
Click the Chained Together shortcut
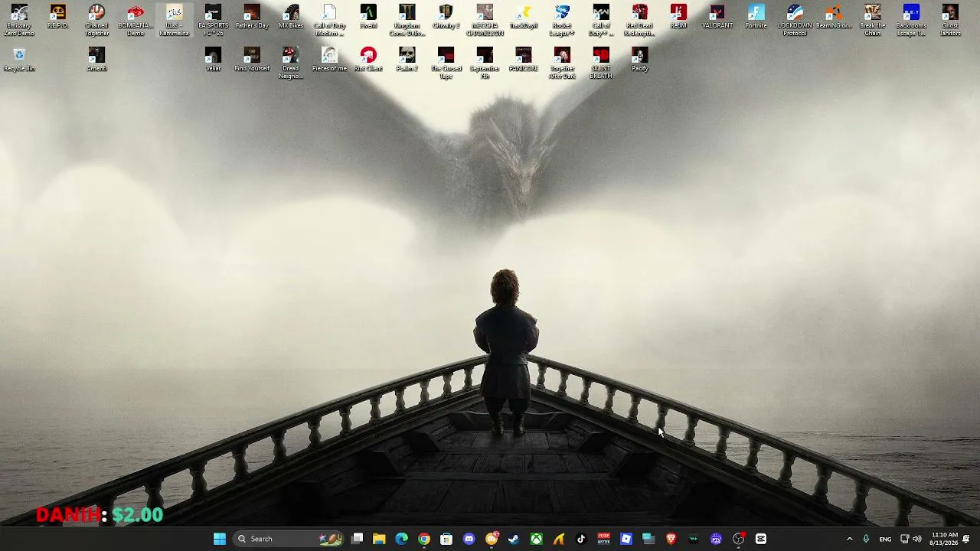96,21
